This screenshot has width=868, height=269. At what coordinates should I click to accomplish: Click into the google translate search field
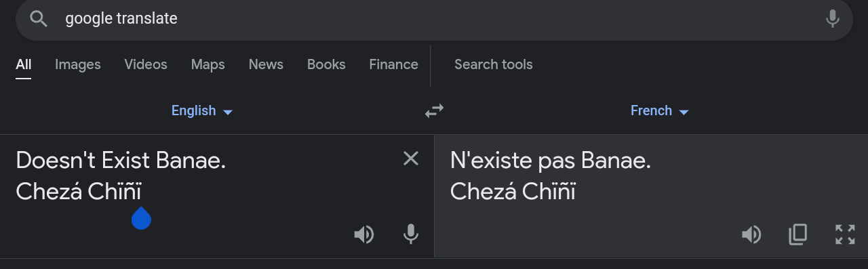[434, 19]
